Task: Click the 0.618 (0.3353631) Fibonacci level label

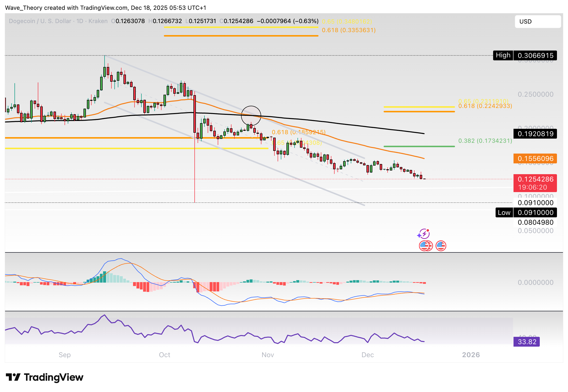Action: [x=349, y=30]
